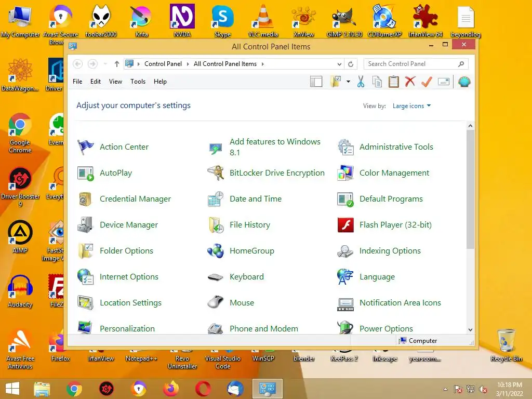Click the refresh button in address bar
532x399 pixels.
pos(351,64)
